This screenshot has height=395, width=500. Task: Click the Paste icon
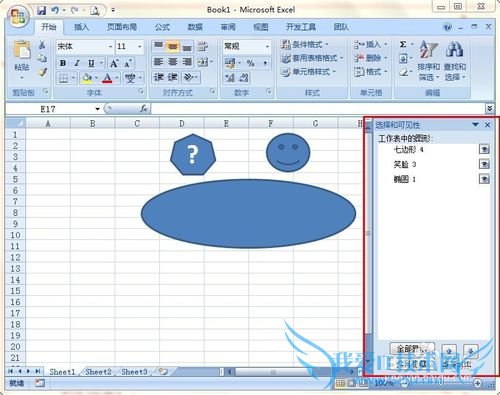point(22,50)
